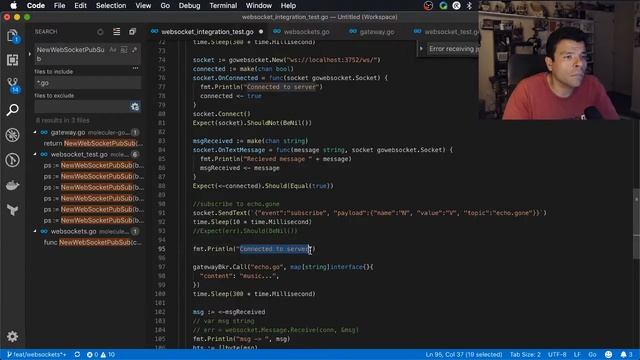Image resolution: width=640 pixels, height=360 pixels.
Task: Open Source Control view with the 14 badge
Action: pyautogui.click(x=13, y=85)
